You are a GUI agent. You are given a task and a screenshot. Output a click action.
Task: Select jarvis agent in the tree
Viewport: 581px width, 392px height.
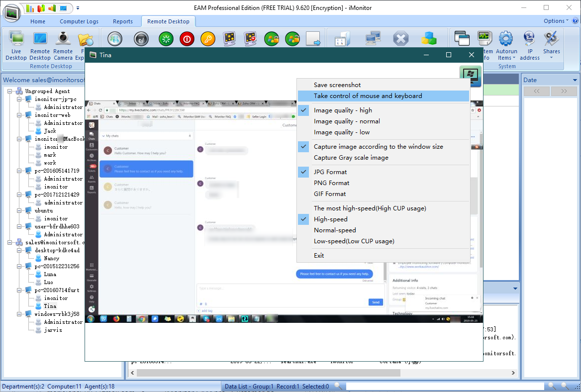click(53, 330)
